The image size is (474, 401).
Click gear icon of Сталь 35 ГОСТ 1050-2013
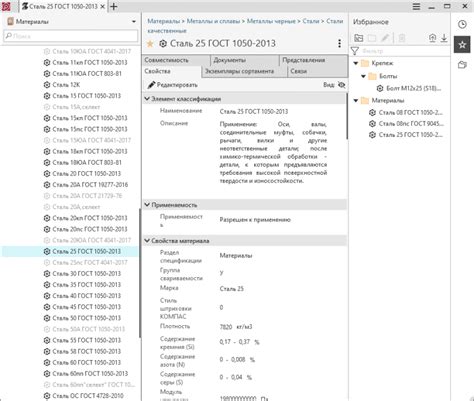click(47, 285)
